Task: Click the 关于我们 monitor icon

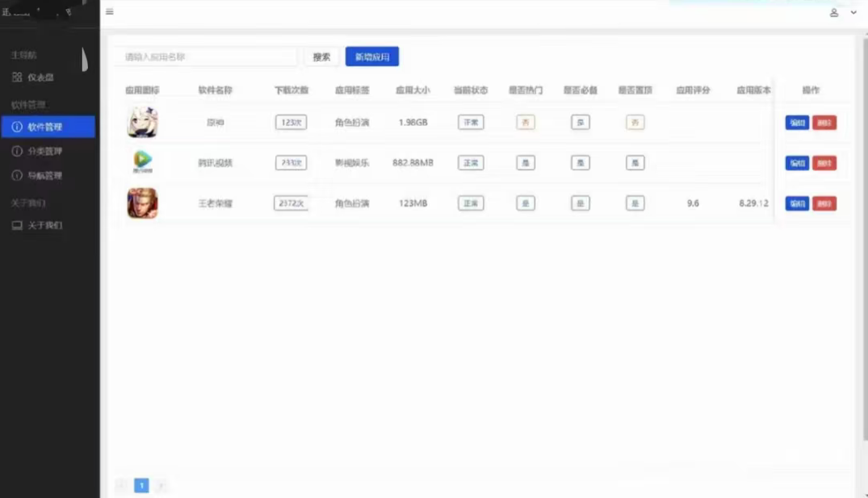Action: pos(18,225)
